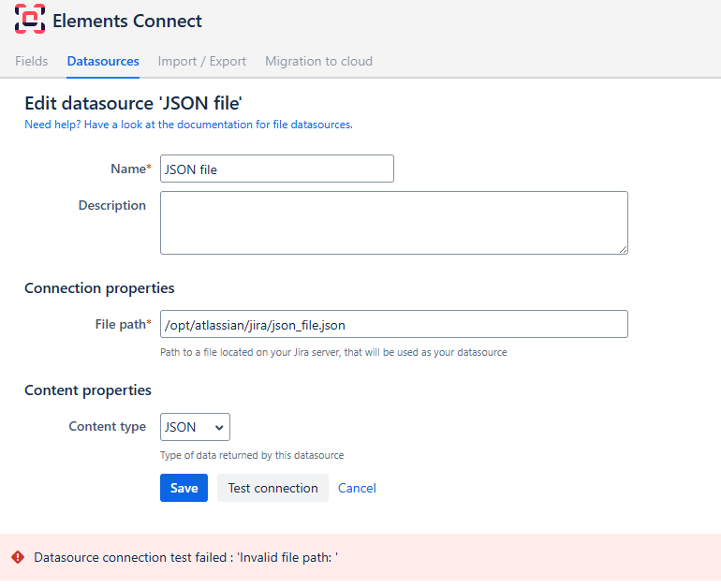The width and height of the screenshot is (721, 588).
Task: Click inside the Description text area
Action: 394,223
